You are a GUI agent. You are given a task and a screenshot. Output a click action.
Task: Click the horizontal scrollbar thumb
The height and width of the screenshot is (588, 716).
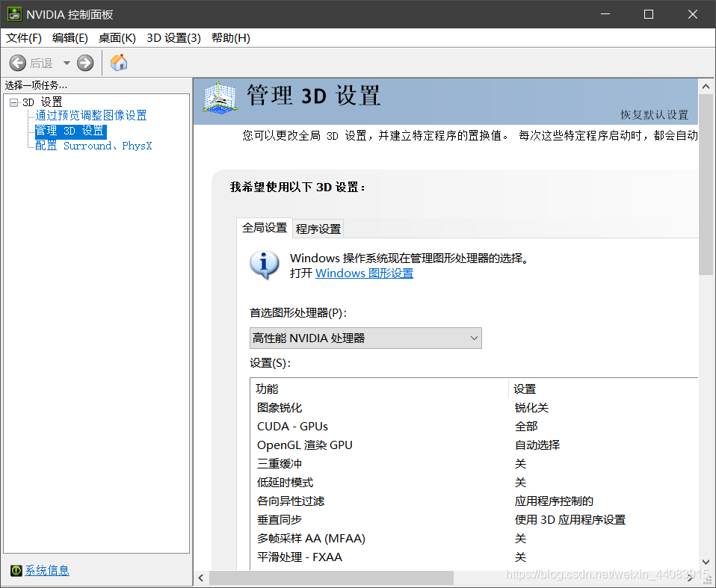tap(332, 578)
